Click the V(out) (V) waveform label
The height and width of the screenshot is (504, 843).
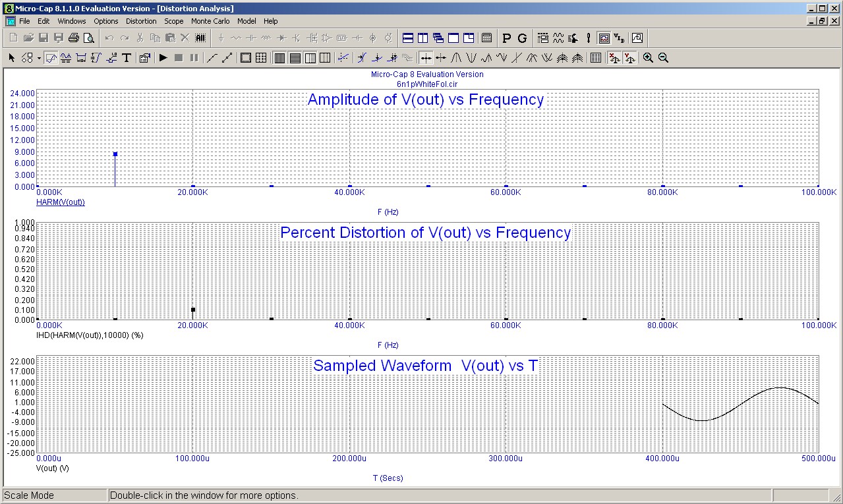(x=53, y=468)
